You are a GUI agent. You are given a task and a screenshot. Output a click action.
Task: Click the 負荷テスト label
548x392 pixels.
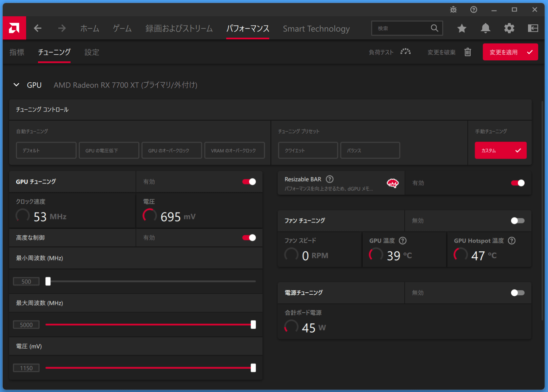click(x=381, y=52)
